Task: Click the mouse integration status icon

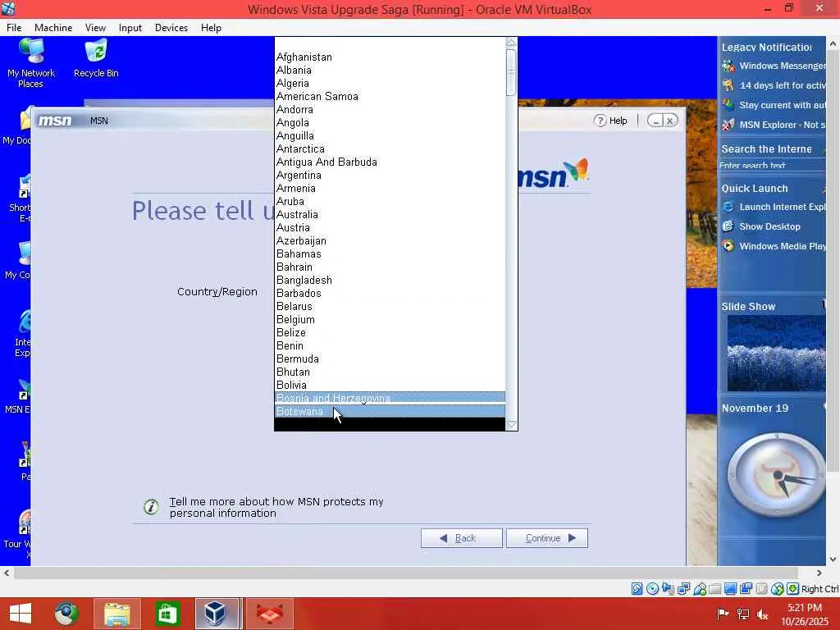Action: coord(778,589)
